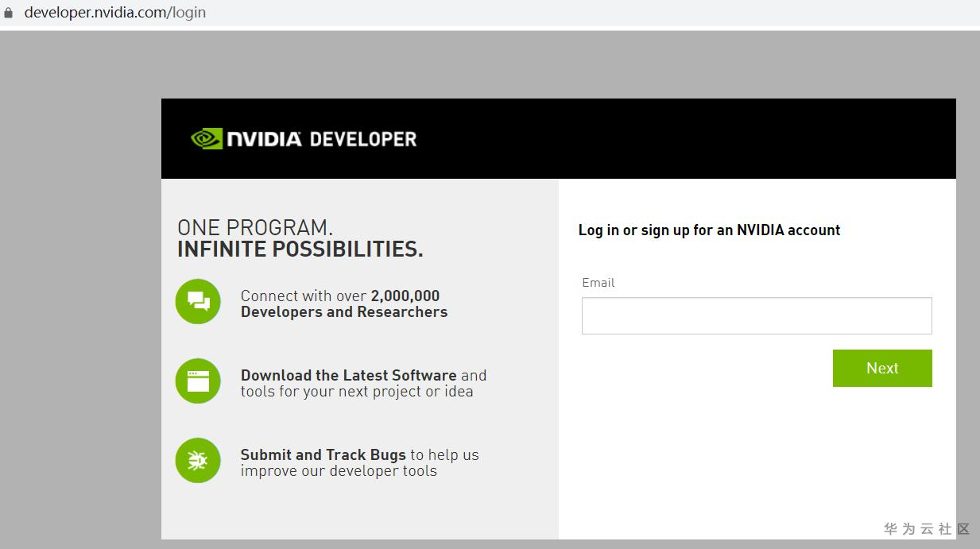Viewport: 980px width, 549px height.
Task: Click the NVIDIA Developer logo
Action: pos(304,139)
